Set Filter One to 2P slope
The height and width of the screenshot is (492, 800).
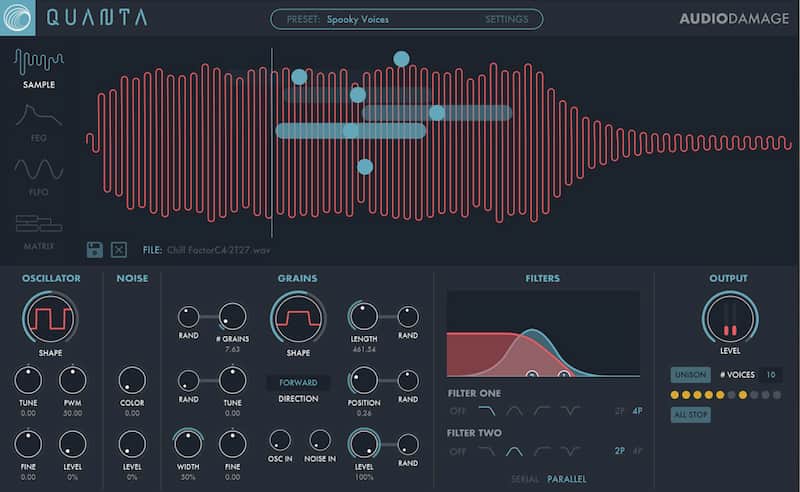(620, 411)
